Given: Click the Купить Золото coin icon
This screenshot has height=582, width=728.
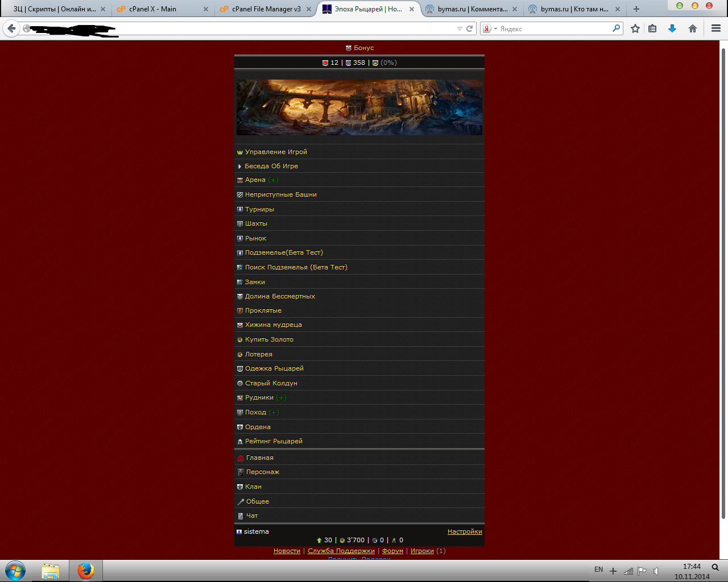Looking at the screenshot, I should pyautogui.click(x=240, y=340).
